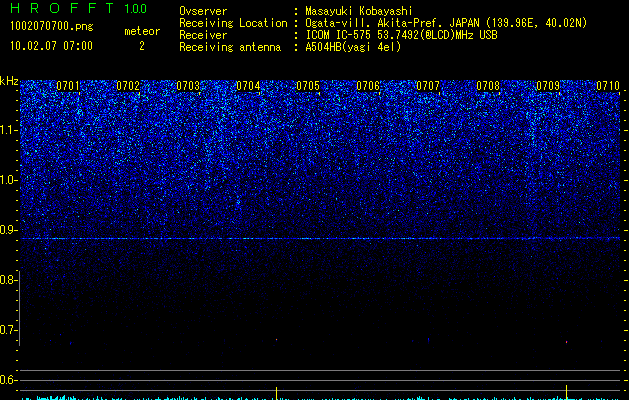Select the A504HB(yagi 4el) antenna text
The width and height of the screenshot is (629, 400).
point(353,47)
